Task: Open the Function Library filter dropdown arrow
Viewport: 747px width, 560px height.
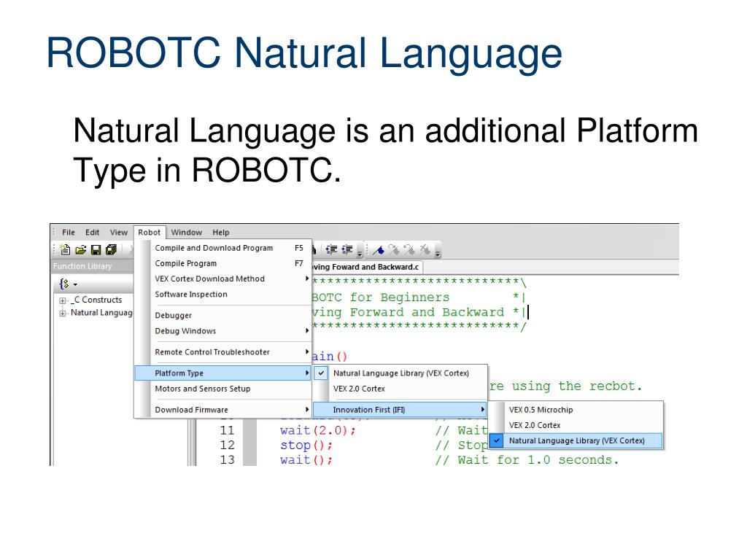Action: tap(75, 285)
